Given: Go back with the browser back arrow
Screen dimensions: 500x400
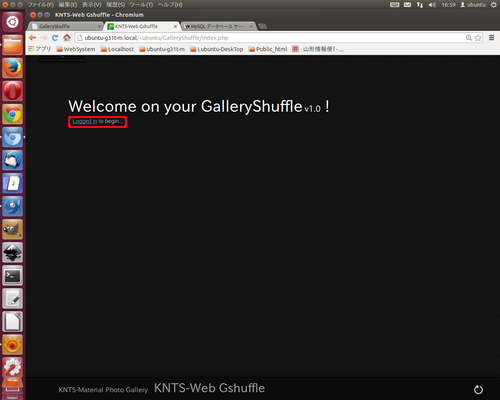Looking at the screenshot, I should (x=32, y=38).
